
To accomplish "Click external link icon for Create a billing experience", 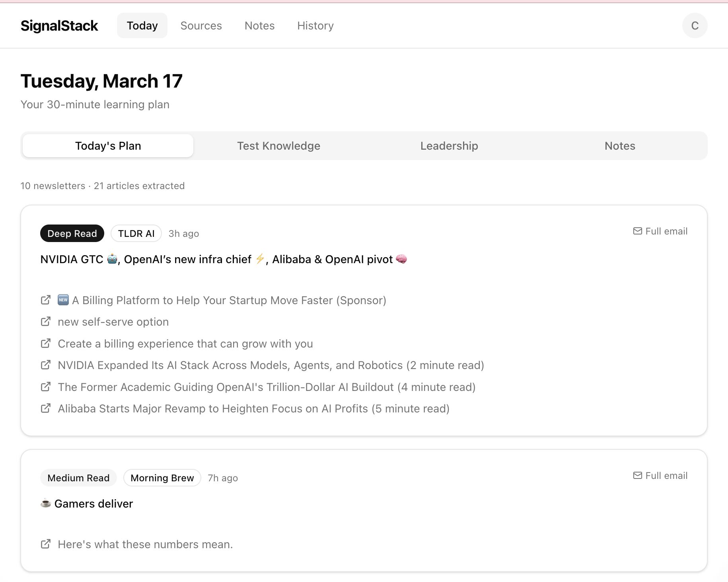I will pos(46,343).
